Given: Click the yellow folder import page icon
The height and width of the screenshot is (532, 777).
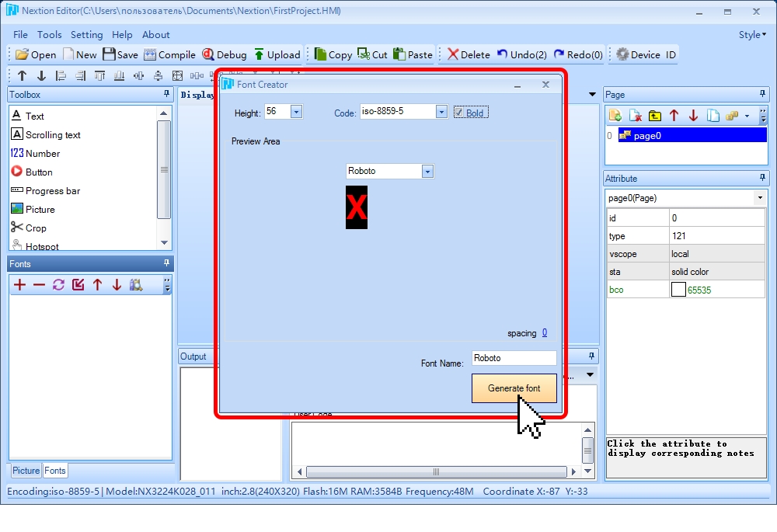Looking at the screenshot, I should (x=654, y=116).
